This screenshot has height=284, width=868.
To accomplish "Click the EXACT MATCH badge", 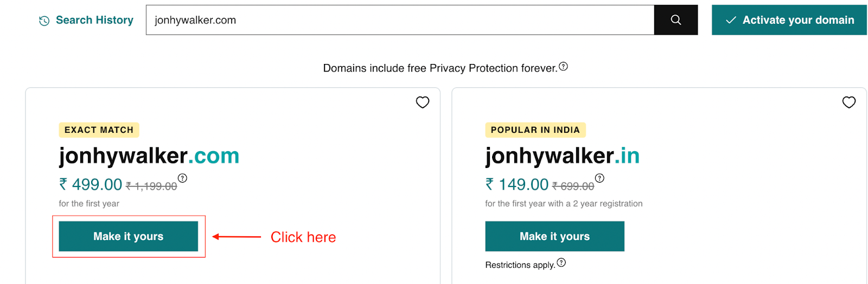I will [x=99, y=130].
